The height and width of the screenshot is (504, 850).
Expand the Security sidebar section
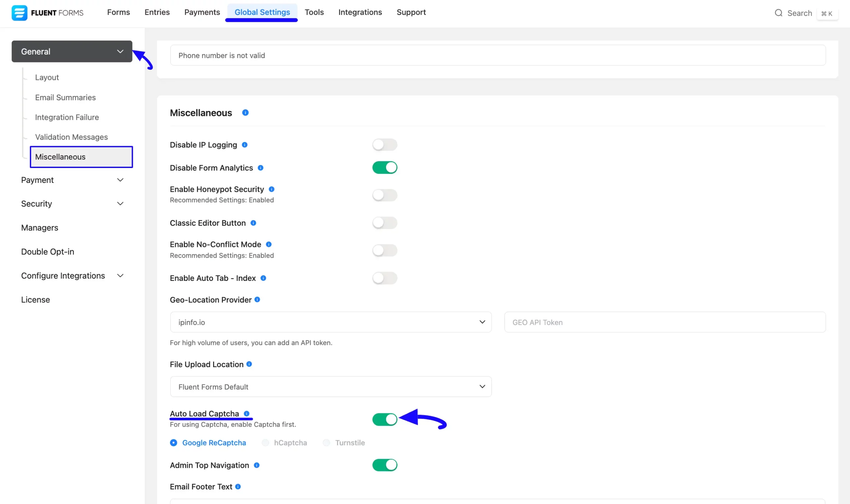pyautogui.click(x=72, y=204)
